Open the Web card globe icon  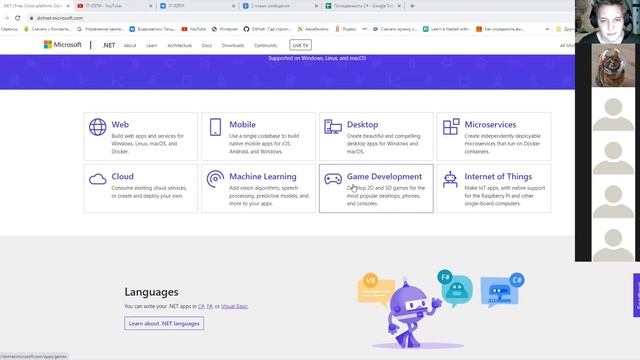98,127
